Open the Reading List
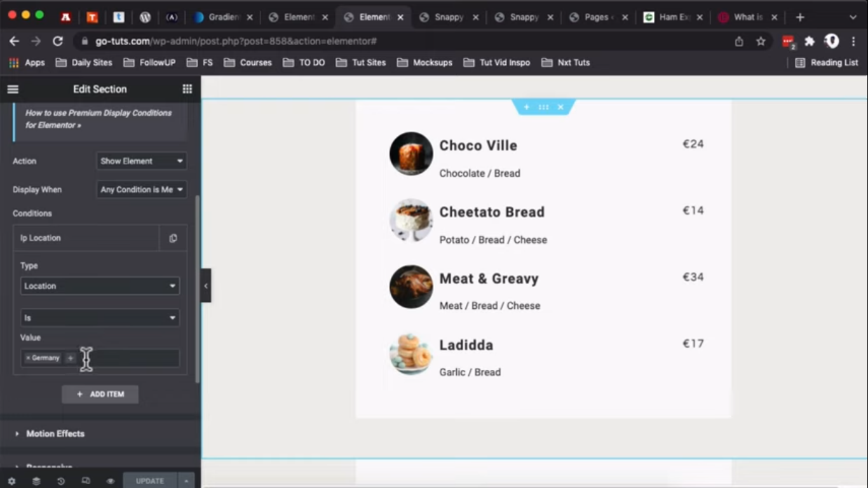This screenshot has width=868, height=488. point(827,62)
